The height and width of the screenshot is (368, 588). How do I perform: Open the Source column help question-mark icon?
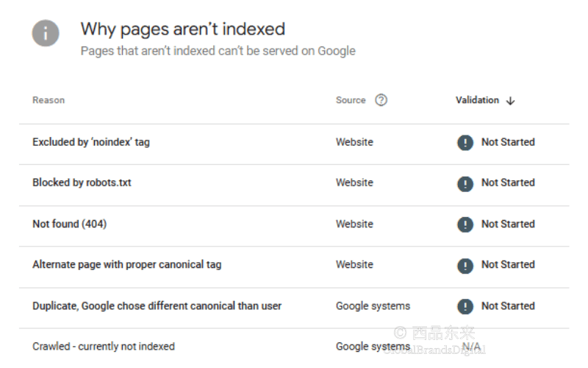[381, 100]
